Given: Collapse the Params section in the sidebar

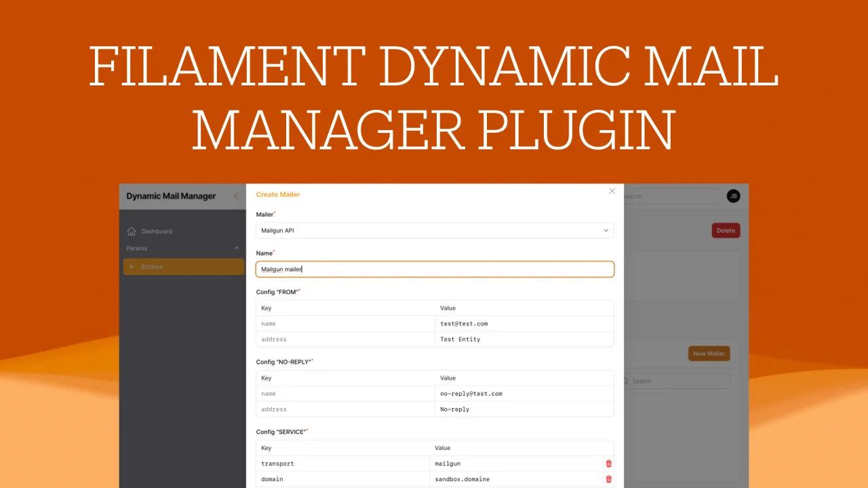Looking at the screenshot, I should pyautogui.click(x=236, y=248).
